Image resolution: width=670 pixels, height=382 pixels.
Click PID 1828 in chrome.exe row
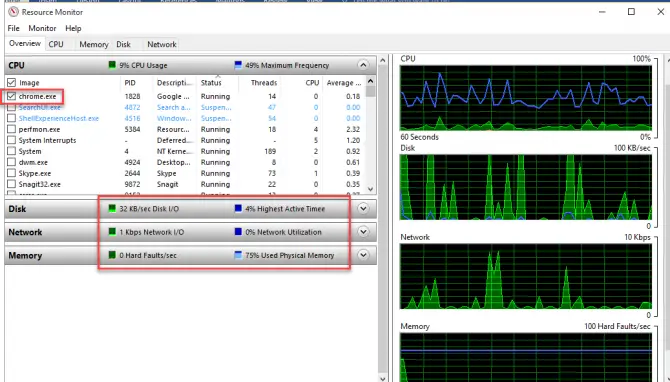point(132,96)
